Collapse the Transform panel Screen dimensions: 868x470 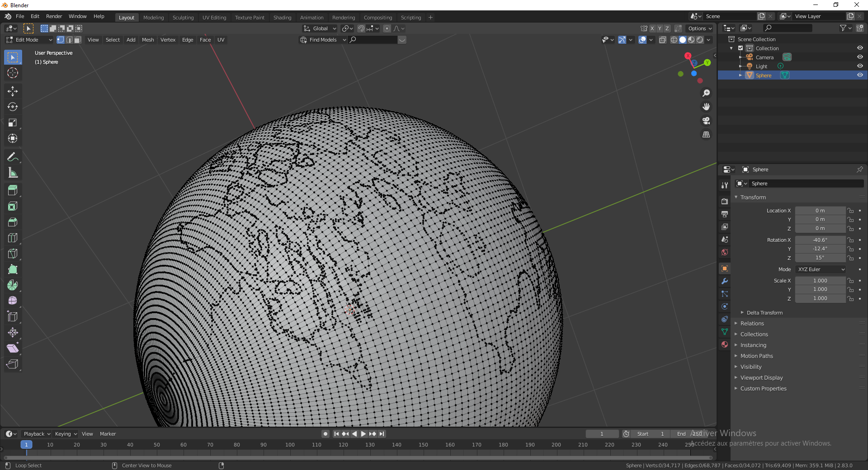point(753,197)
